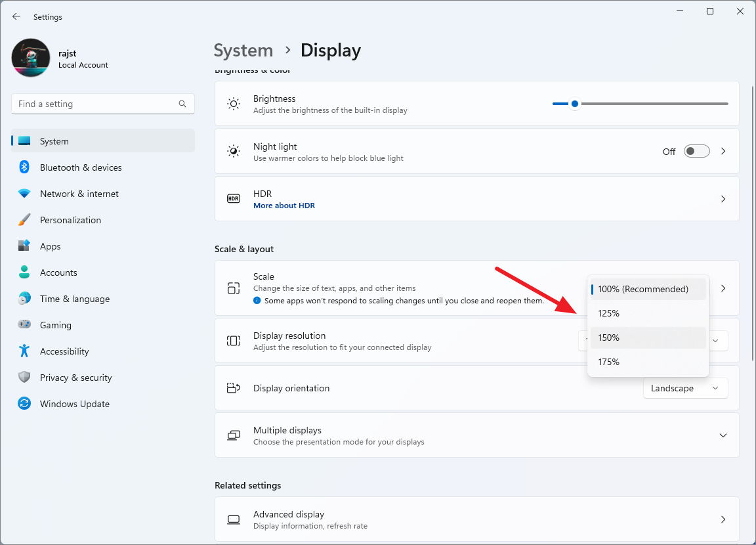Image resolution: width=756 pixels, height=545 pixels.
Task: Click the search magnifier icon
Action: 182,104
